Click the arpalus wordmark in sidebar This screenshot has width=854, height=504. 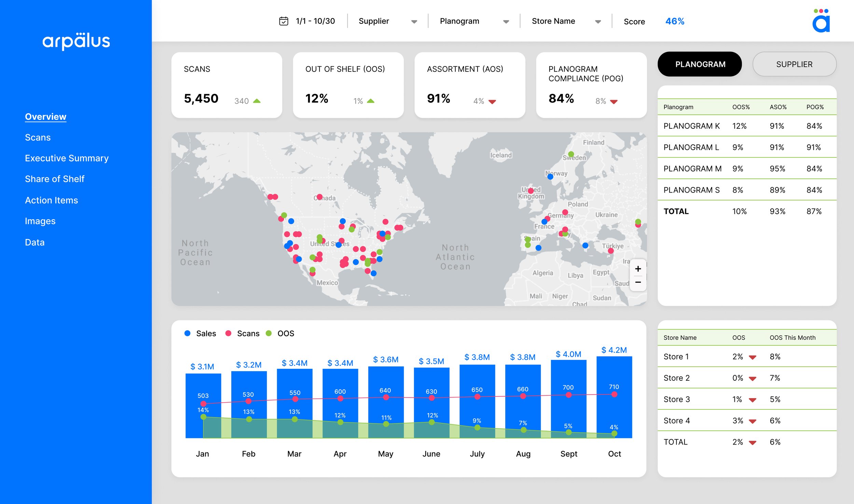coord(76,41)
